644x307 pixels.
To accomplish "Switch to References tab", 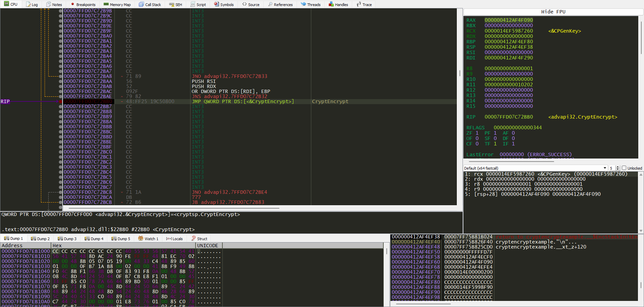I will [280, 4].
